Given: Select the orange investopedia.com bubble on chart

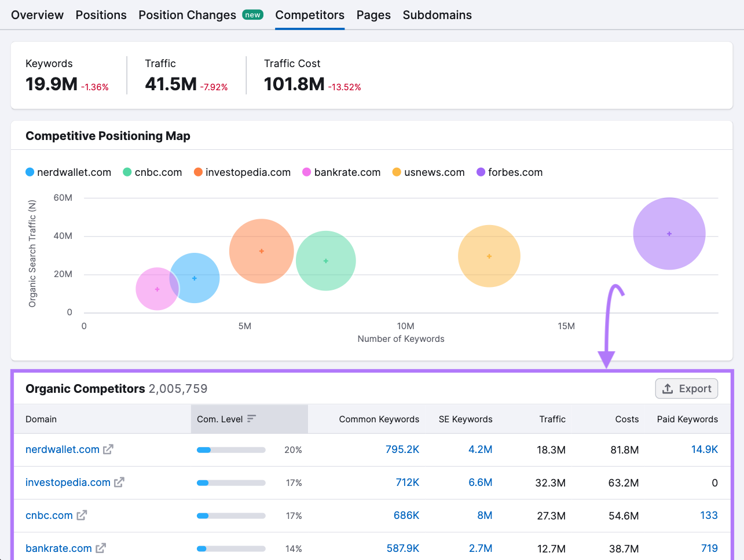Looking at the screenshot, I should pyautogui.click(x=262, y=251).
